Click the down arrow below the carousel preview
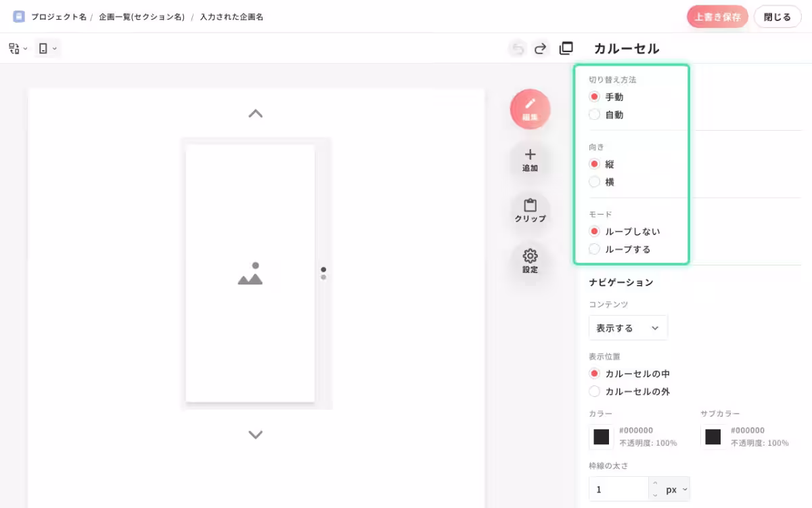Viewport: 812px width, 508px height. coord(255,434)
